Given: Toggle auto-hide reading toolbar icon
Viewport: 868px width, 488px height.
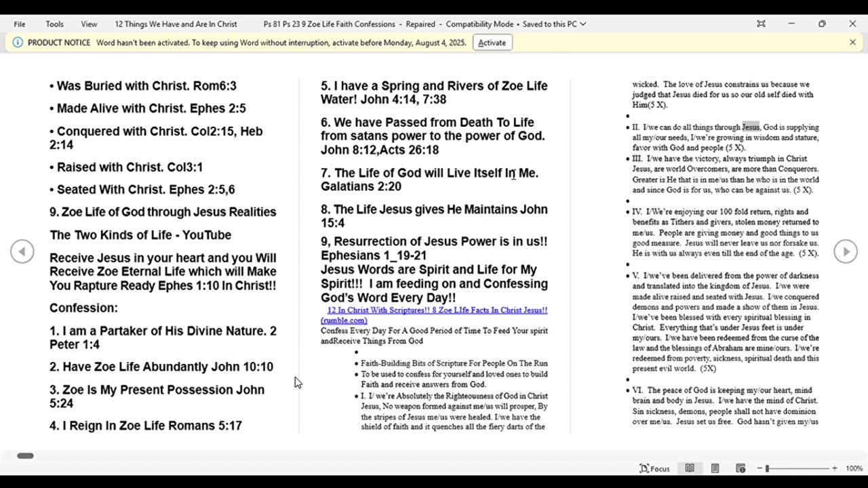Looking at the screenshot, I should (x=761, y=24).
